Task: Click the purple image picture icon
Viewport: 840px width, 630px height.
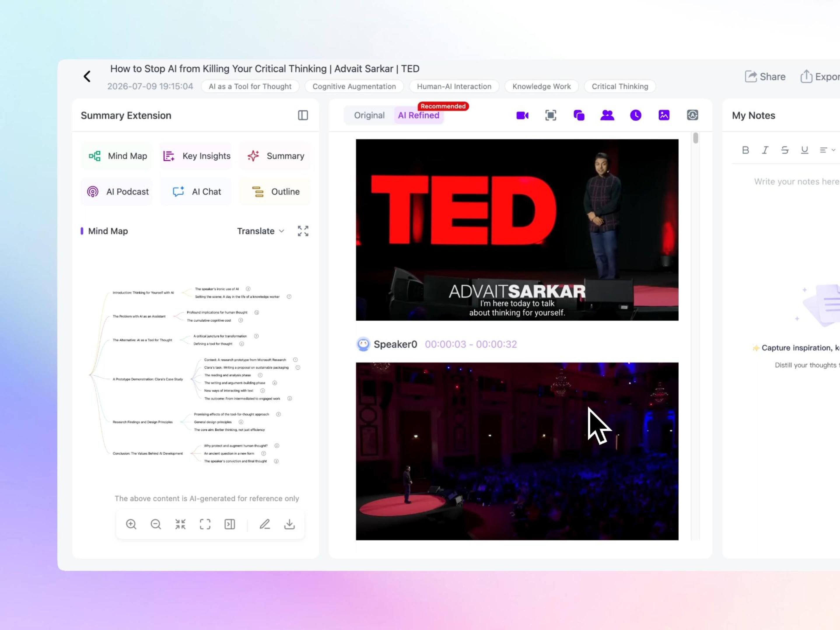Action: click(x=664, y=115)
